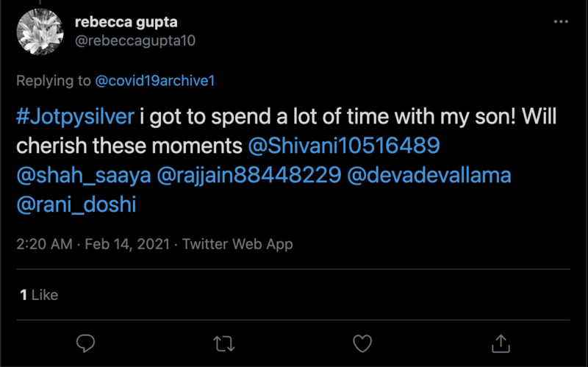Visit @covid19archive1 replied-to account

point(155,81)
